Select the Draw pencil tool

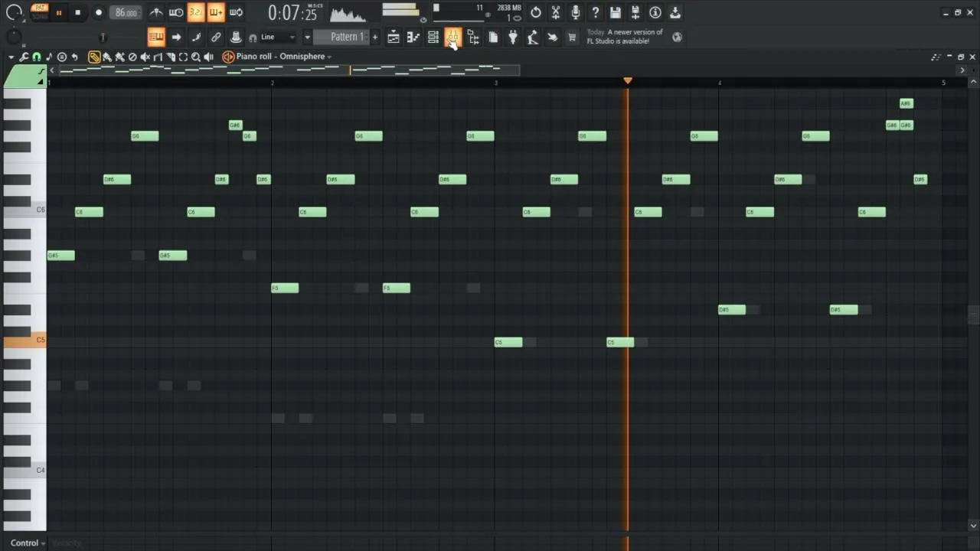(94, 57)
